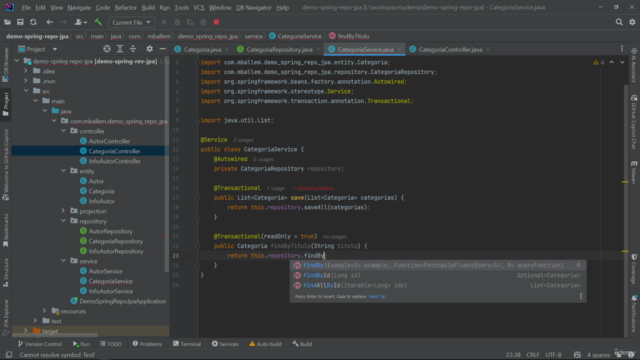
Task: Expand the .idea folder
Action: (x=26, y=71)
